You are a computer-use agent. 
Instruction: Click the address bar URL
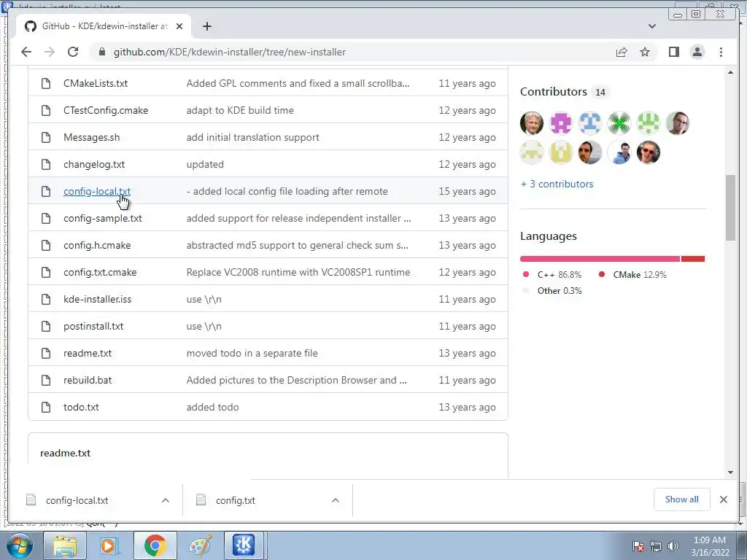coord(230,52)
